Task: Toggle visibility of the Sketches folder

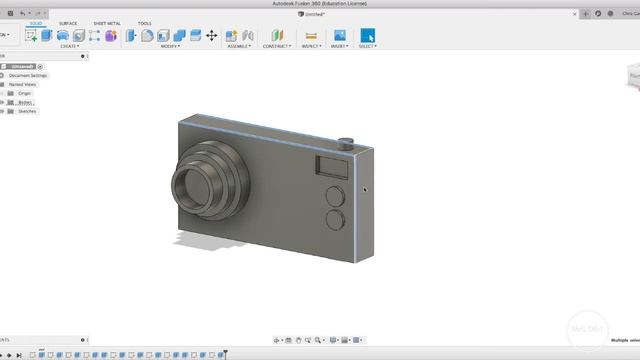Action: pyautogui.click(x=2, y=111)
